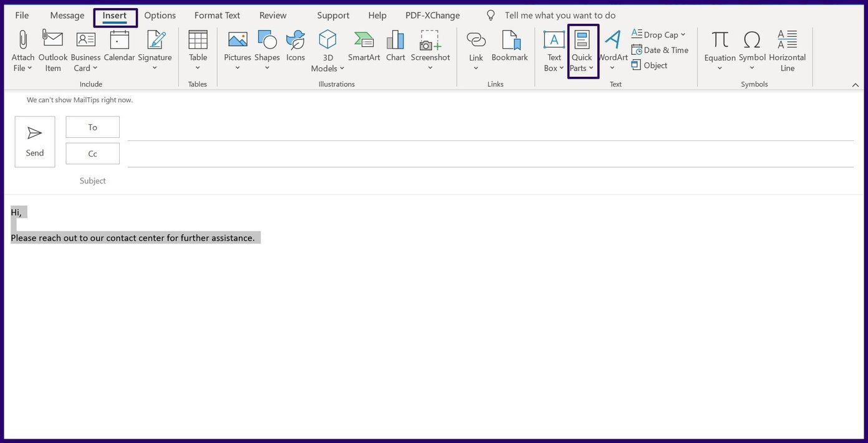This screenshot has height=443, width=868.
Task: Expand the Link dropdown arrow
Action: click(476, 68)
